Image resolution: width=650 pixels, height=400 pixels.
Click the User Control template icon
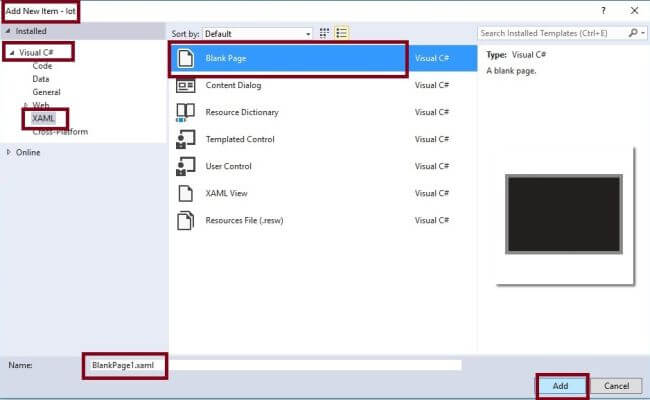pos(185,166)
